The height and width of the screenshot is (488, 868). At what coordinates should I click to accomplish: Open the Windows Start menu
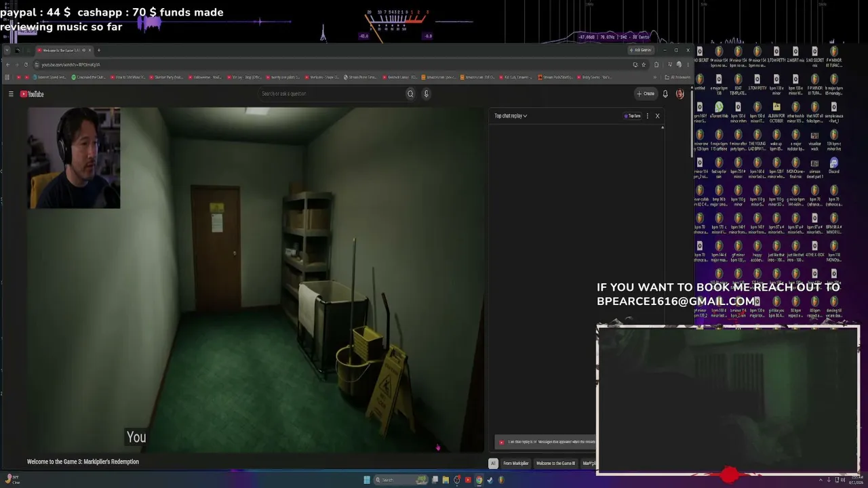pyautogui.click(x=367, y=480)
